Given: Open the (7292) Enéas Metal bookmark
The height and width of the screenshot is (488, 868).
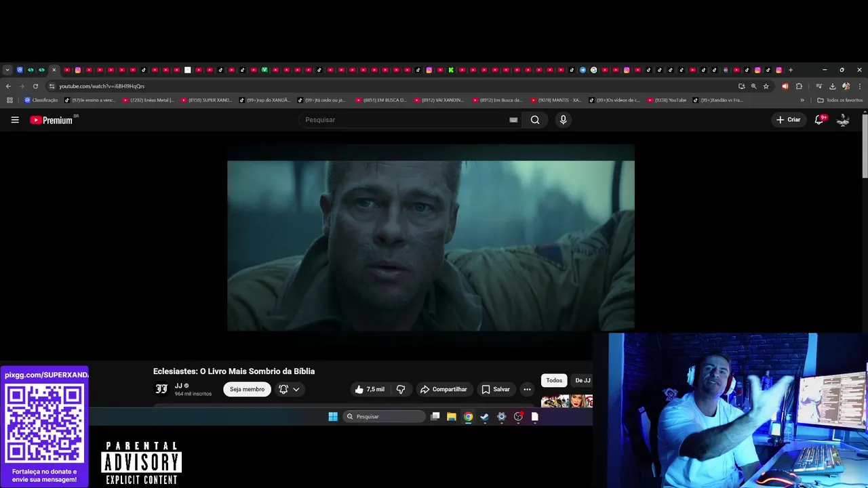Looking at the screenshot, I should click(149, 100).
